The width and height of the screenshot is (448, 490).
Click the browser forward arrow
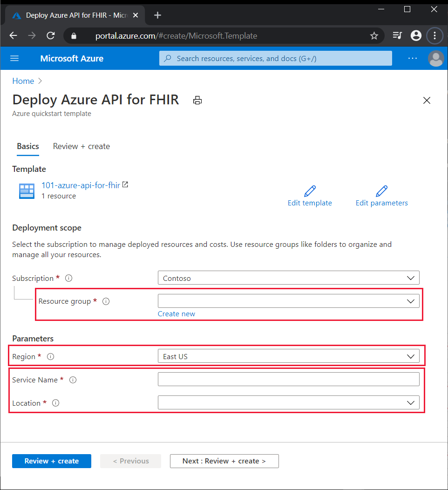[x=32, y=35]
